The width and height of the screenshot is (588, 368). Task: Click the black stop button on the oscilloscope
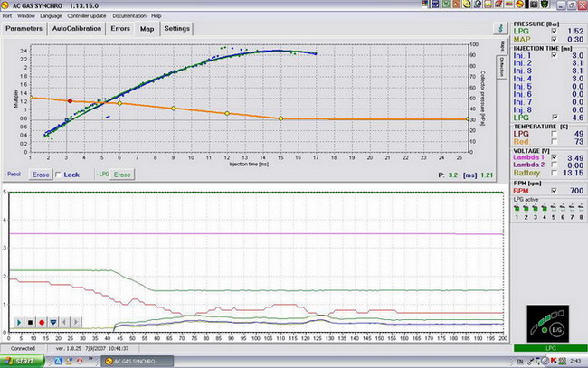click(x=30, y=321)
